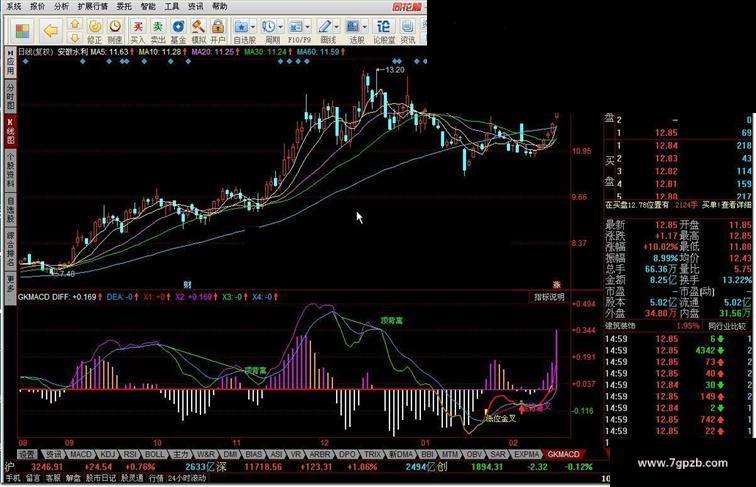Click the colorful home grid icon
Screen dimensions: 756x487
point(22,31)
